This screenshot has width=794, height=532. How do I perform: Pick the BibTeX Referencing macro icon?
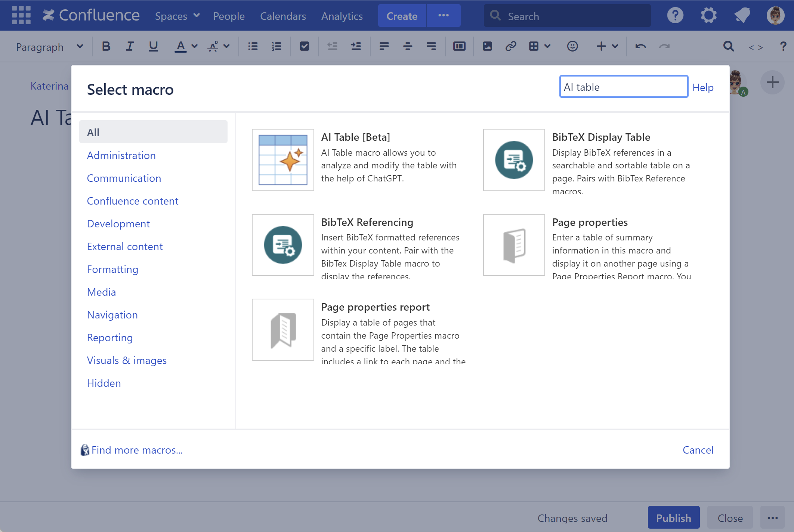(283, 245)
